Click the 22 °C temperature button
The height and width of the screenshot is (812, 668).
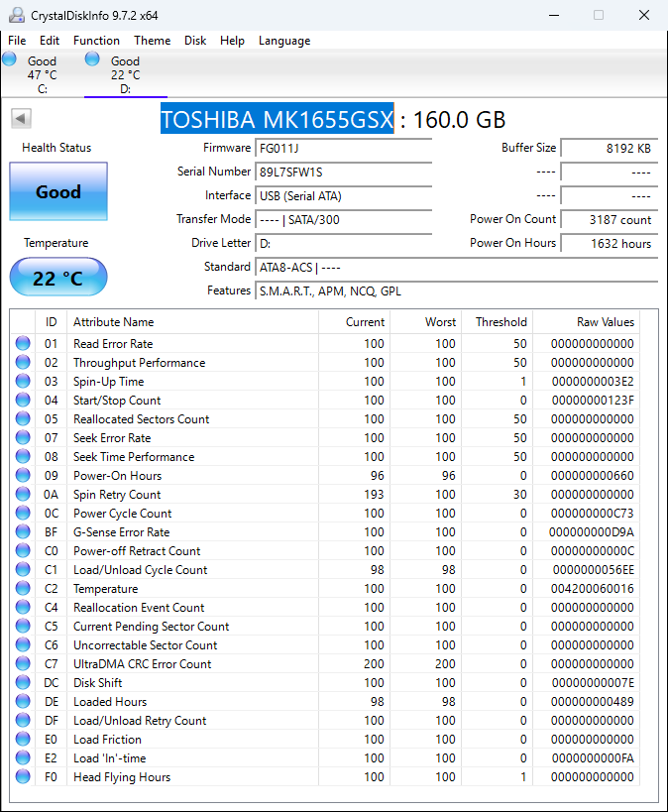(58, 278)
